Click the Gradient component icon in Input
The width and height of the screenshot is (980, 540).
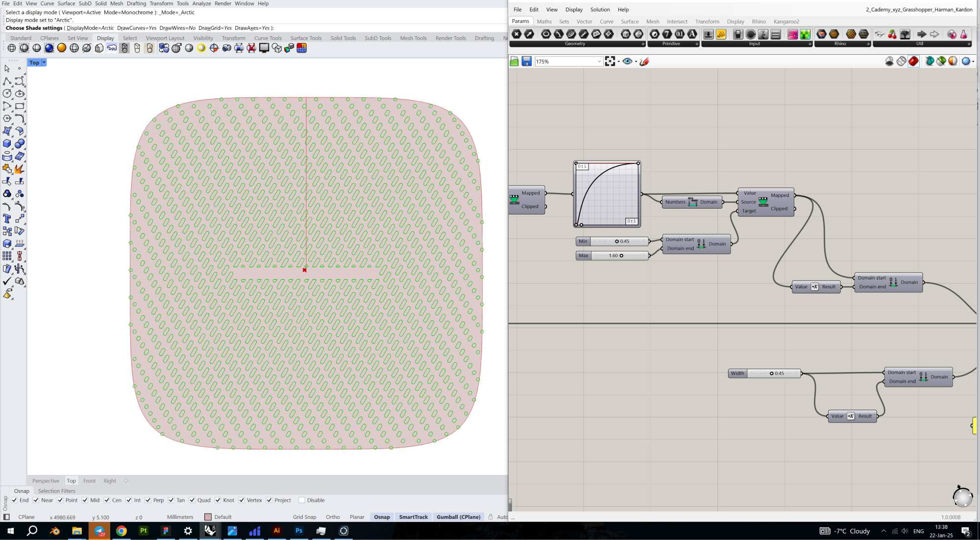[x=792, y=34]
